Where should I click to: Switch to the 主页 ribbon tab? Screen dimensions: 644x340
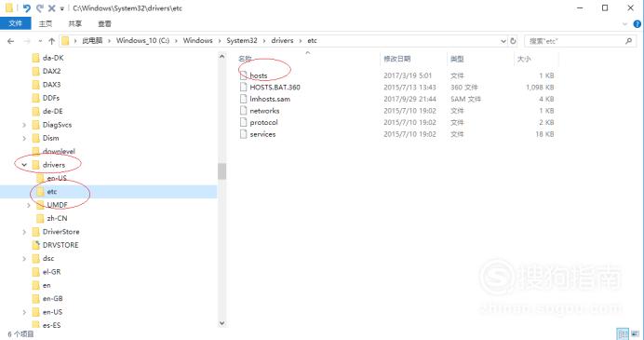pyautogui.click(x=46, y=24)
